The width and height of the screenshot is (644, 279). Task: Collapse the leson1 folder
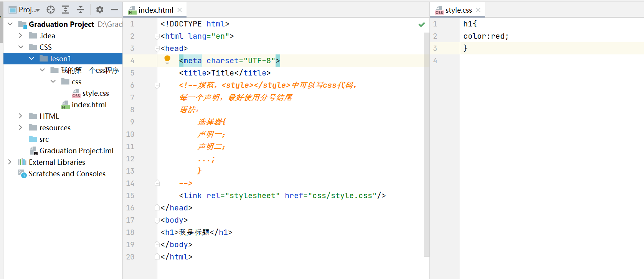point(31,59)
